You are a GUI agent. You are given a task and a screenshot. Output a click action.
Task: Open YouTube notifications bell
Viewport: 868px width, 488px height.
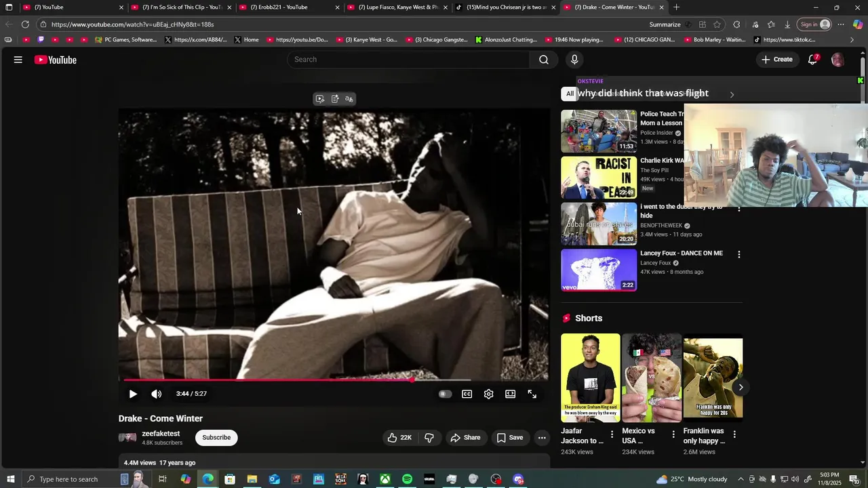pos(812,60)
